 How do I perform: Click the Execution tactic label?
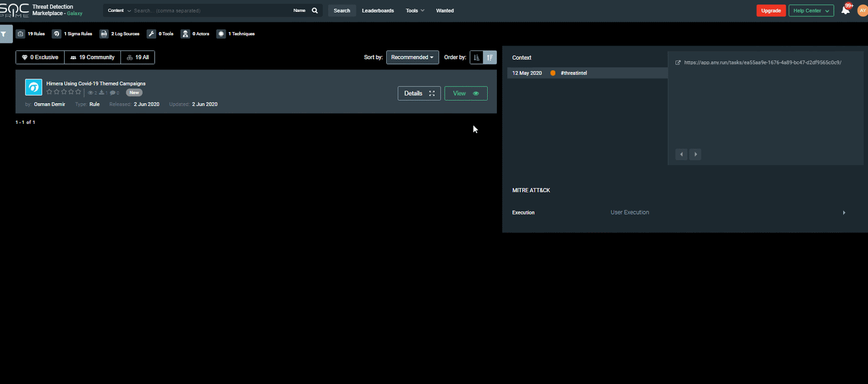[x=524, y=212]
